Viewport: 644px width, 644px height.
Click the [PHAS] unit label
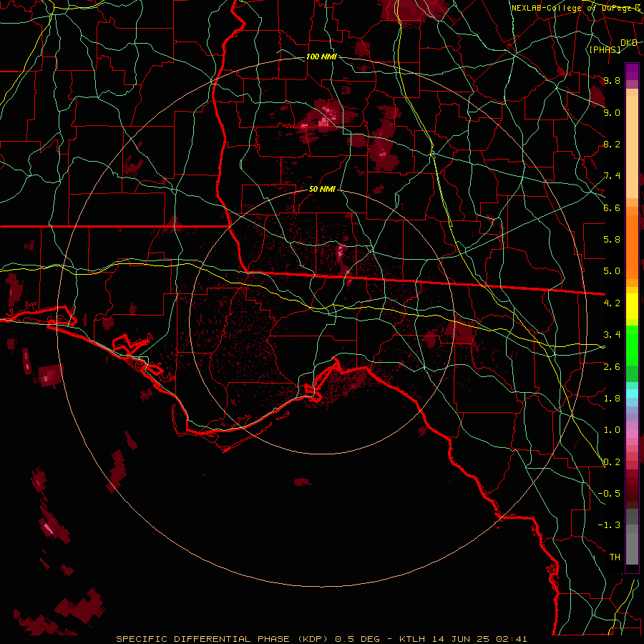point(605,49)
